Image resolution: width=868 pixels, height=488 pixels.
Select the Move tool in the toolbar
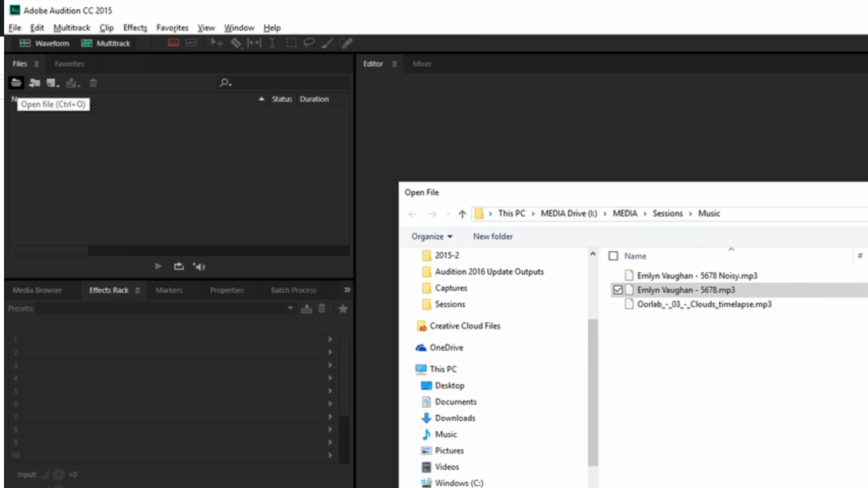(x=216, y=43)
